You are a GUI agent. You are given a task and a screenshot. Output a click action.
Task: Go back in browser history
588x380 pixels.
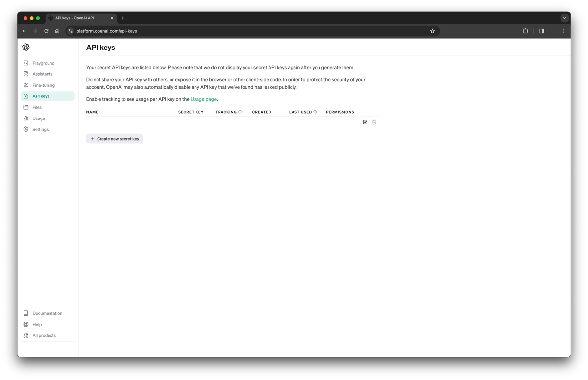click(x=24, y=31)
